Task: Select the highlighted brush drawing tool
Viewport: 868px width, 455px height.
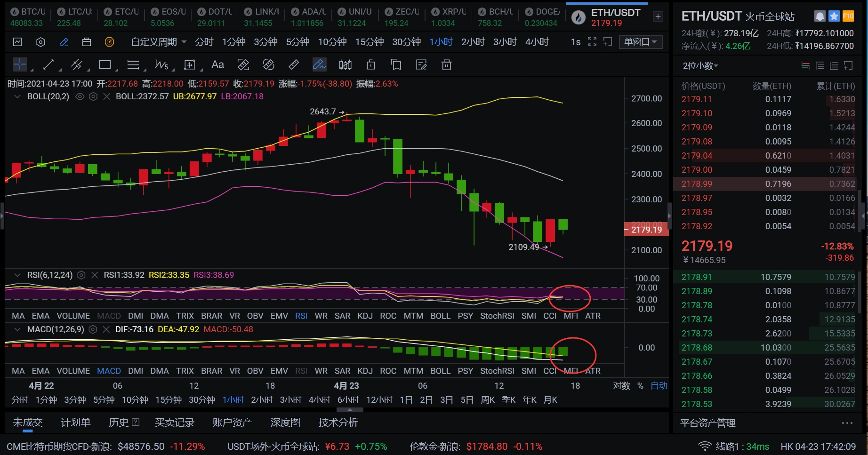Action: tap(319, 64)
